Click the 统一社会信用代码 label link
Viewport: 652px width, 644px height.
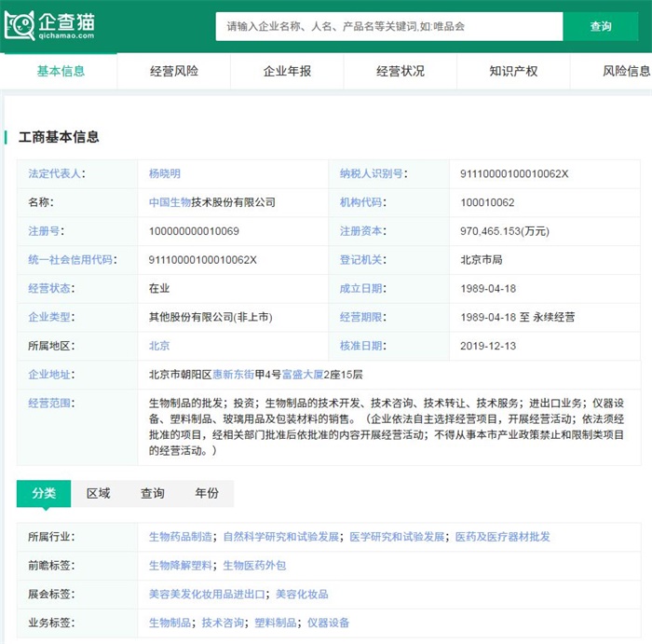click(x=70, y=260)
